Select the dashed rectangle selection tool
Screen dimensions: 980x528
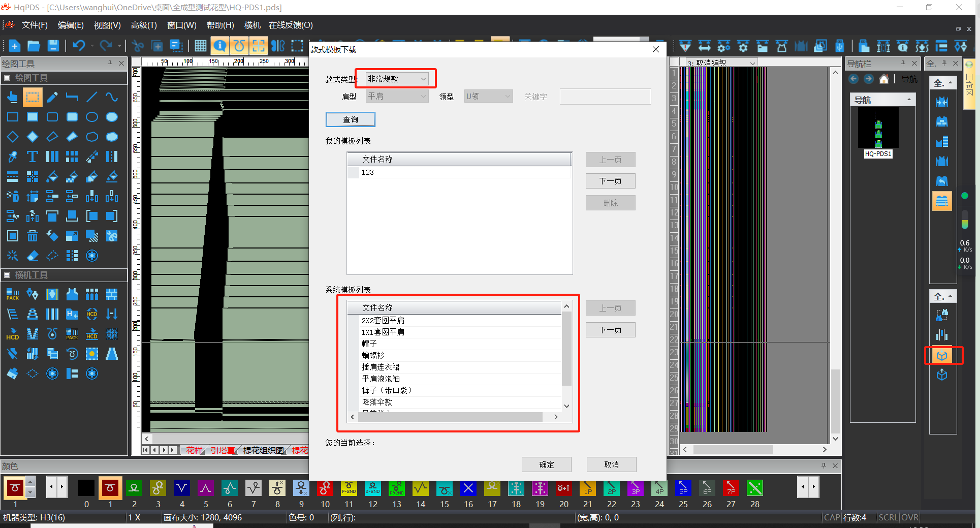[x=33, y=97]
